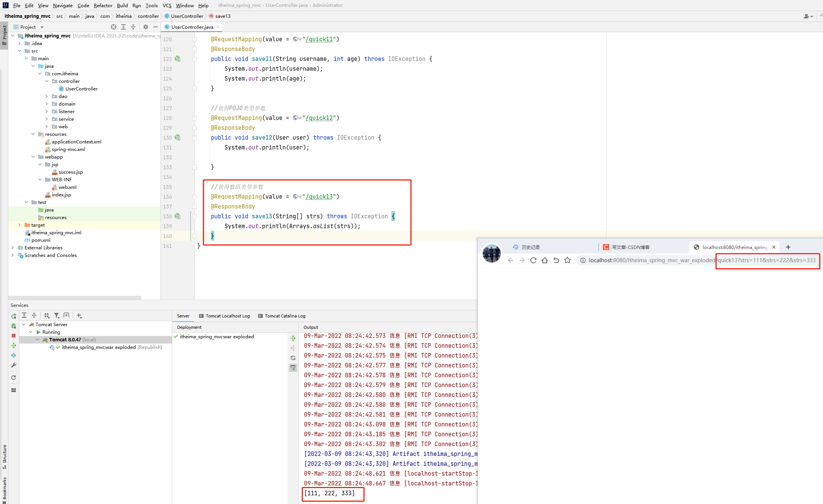
Task: Toggle the Bookmarks tool window button
Action: pos(5,489)
